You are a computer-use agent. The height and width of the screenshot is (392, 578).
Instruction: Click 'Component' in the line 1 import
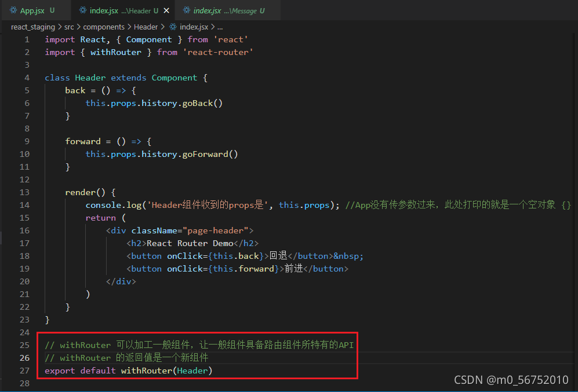(149, 39)
